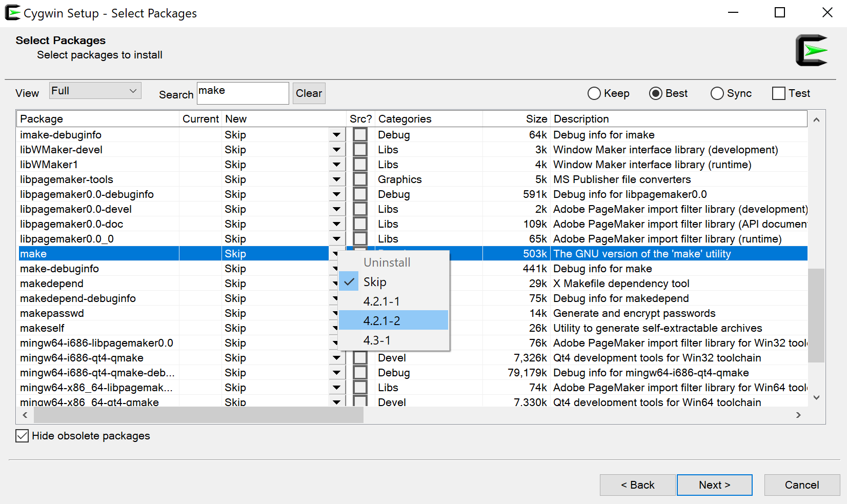Click inside the Search text field
The height and width of the screenshot is (504, 847).
[243, 93]
